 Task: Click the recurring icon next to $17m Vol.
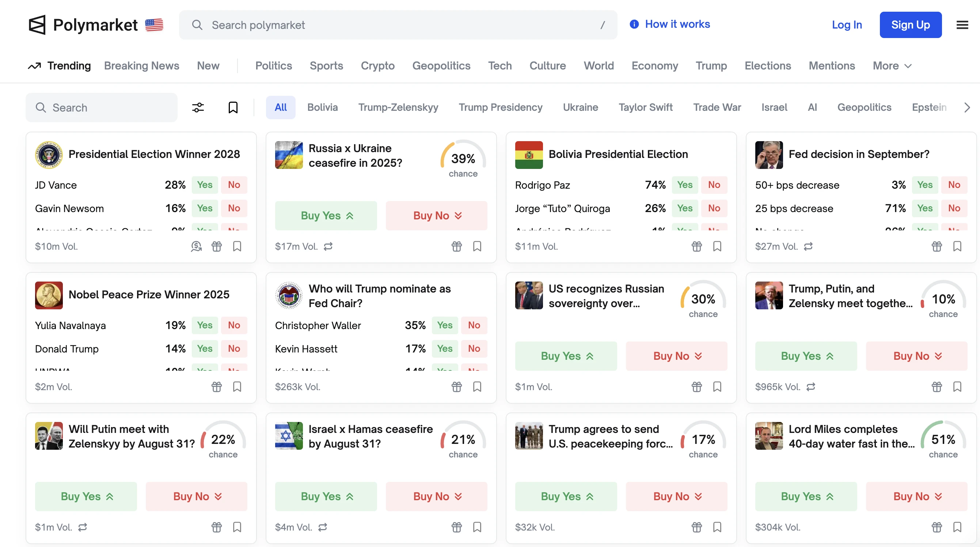click(x=328, y=247)
